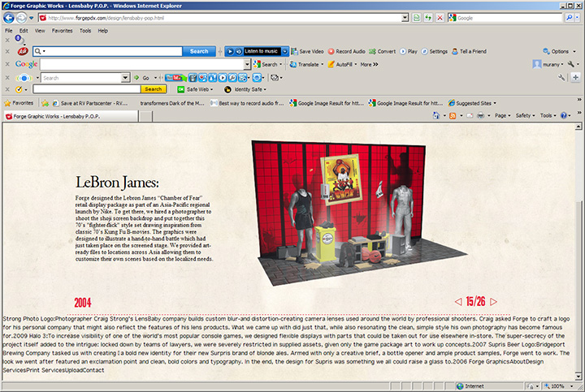
Task: Click Play in the video toolbar
Action: [409, 51]
